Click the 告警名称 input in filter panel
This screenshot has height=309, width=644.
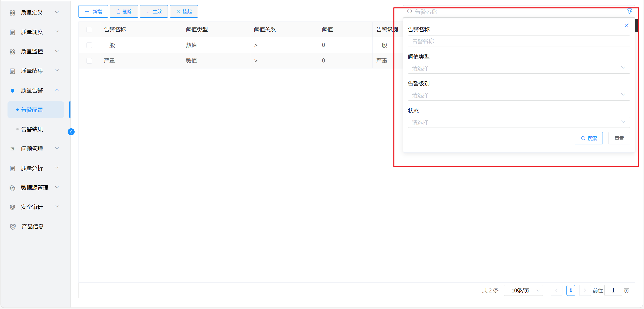(x=519, y=41)
